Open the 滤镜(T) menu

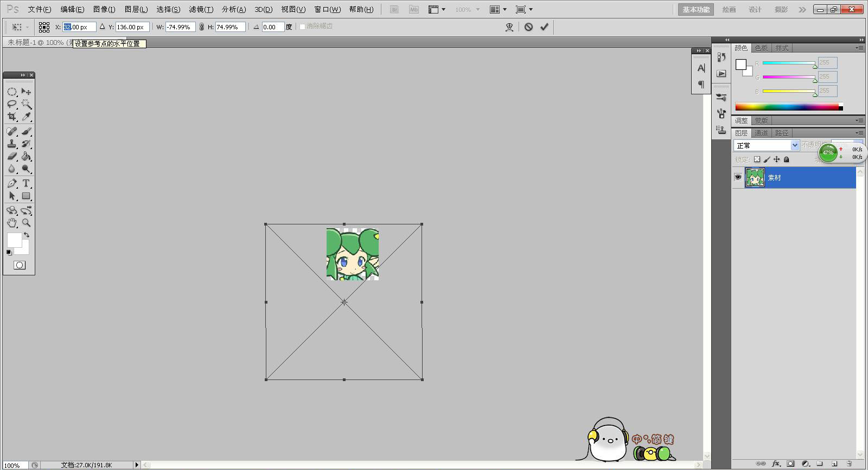click(201, 9)
